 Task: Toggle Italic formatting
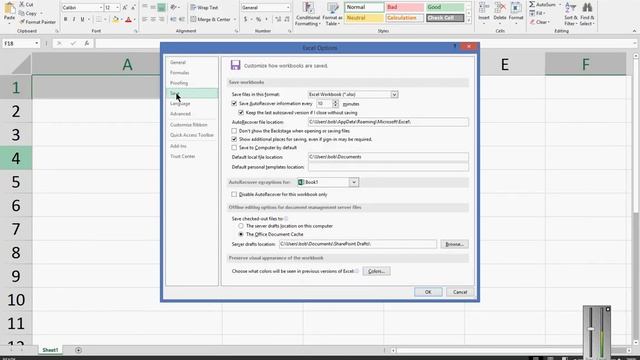coord(74,19)
